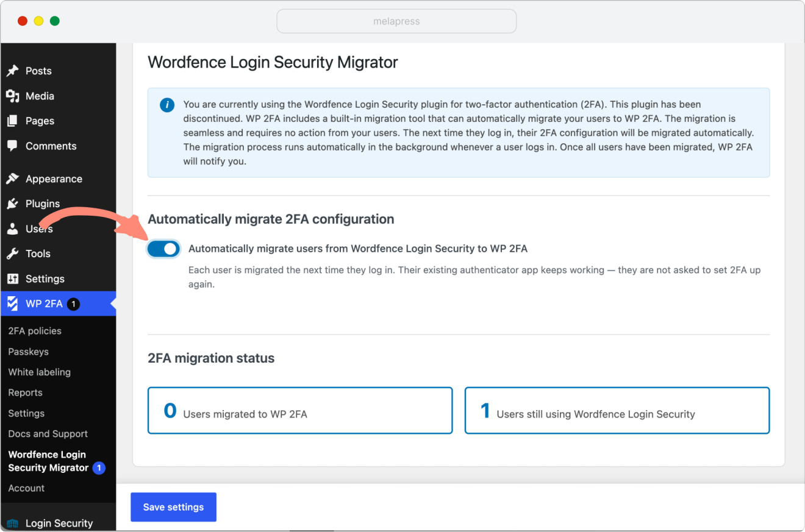Click the Comments speech bubble icon
The image size is (805, 532).
[12, 146]
